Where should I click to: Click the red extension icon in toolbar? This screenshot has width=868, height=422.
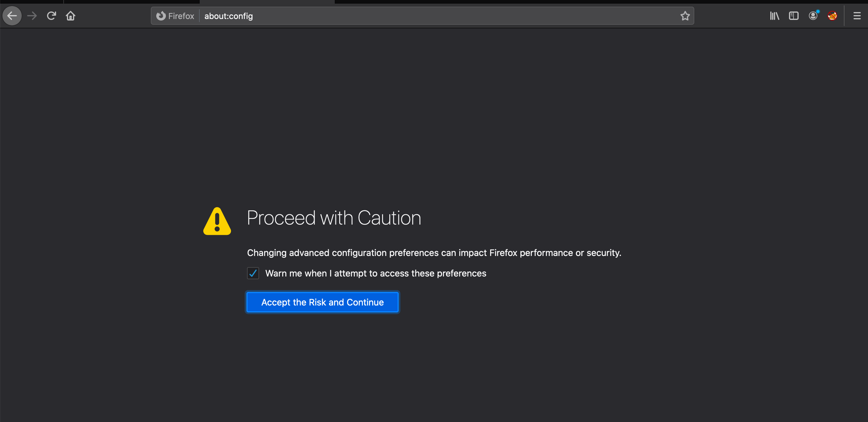click(x=832, y=16)
